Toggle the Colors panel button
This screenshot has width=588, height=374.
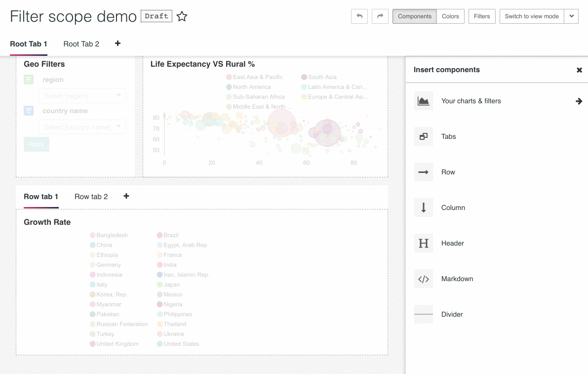pyautogui.click(x=450, y=16)
